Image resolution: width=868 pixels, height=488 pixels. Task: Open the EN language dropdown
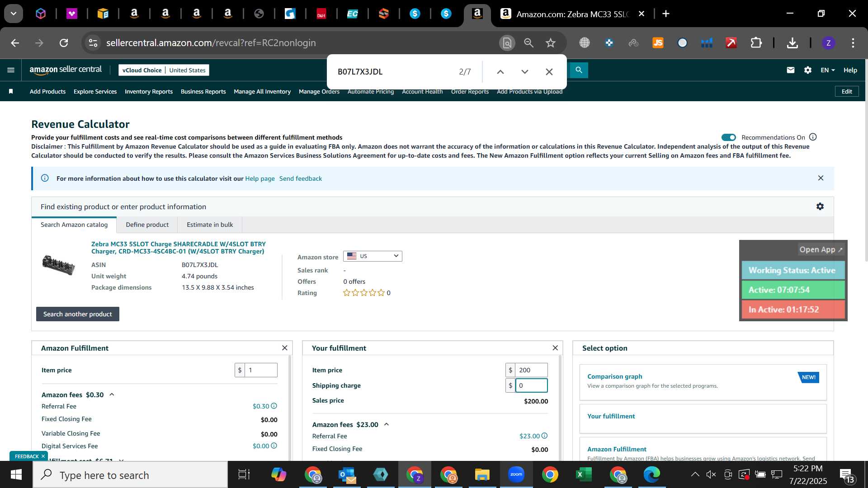(x=827, y=70)
